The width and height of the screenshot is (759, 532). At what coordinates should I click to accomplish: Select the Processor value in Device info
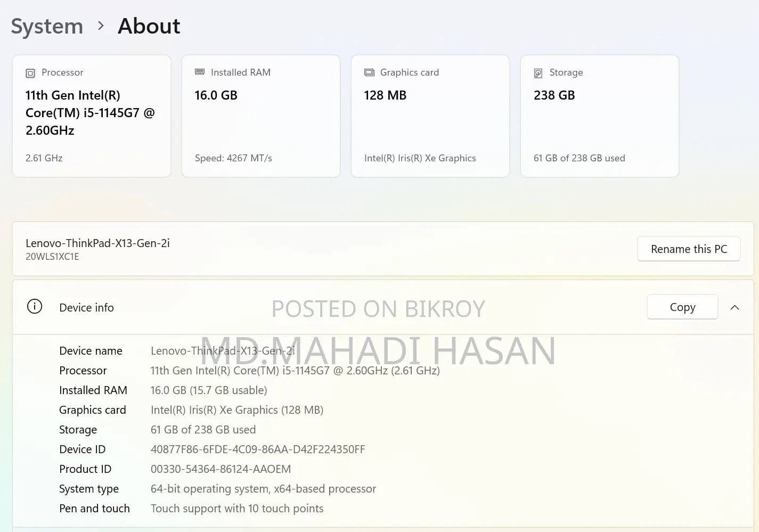[x=295, y=371]
